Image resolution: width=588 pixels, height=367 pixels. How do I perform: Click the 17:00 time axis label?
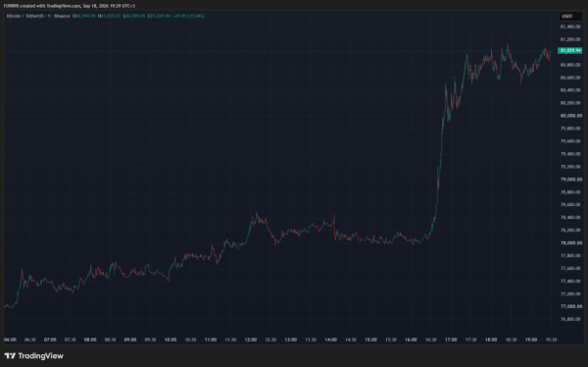click(x=451, y=340)
